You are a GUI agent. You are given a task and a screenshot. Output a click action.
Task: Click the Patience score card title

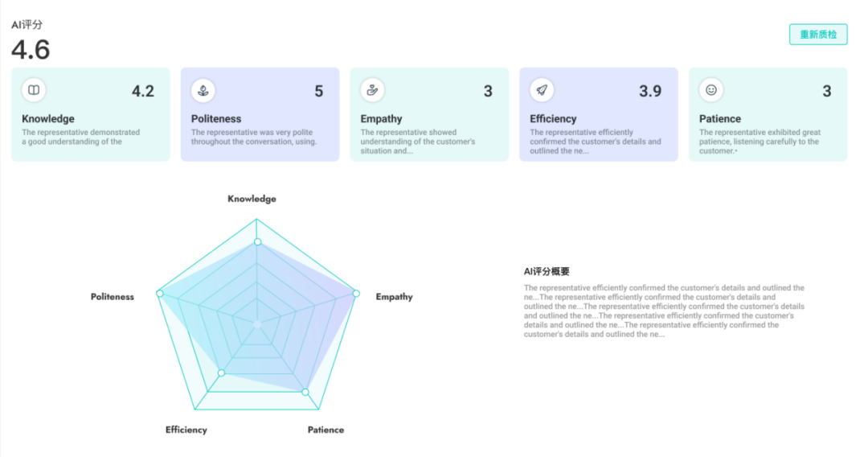pyautogui.click(x=720, y=119)
